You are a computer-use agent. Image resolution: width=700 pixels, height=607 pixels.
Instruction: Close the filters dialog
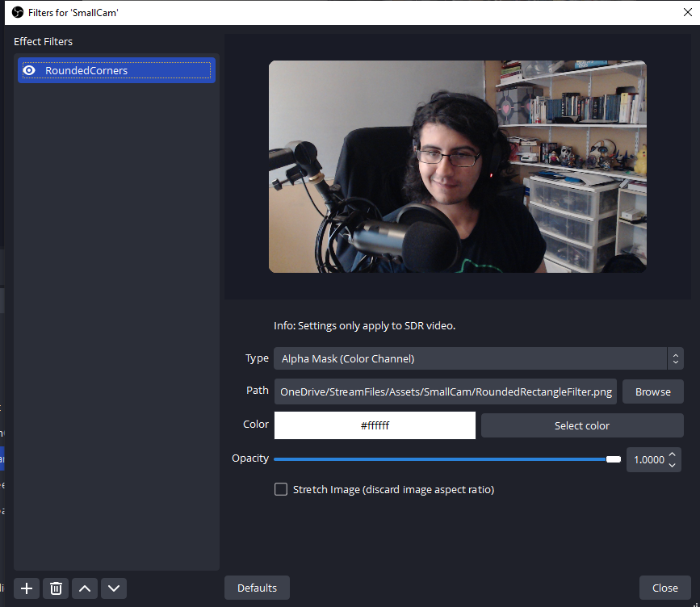(665, 588)
